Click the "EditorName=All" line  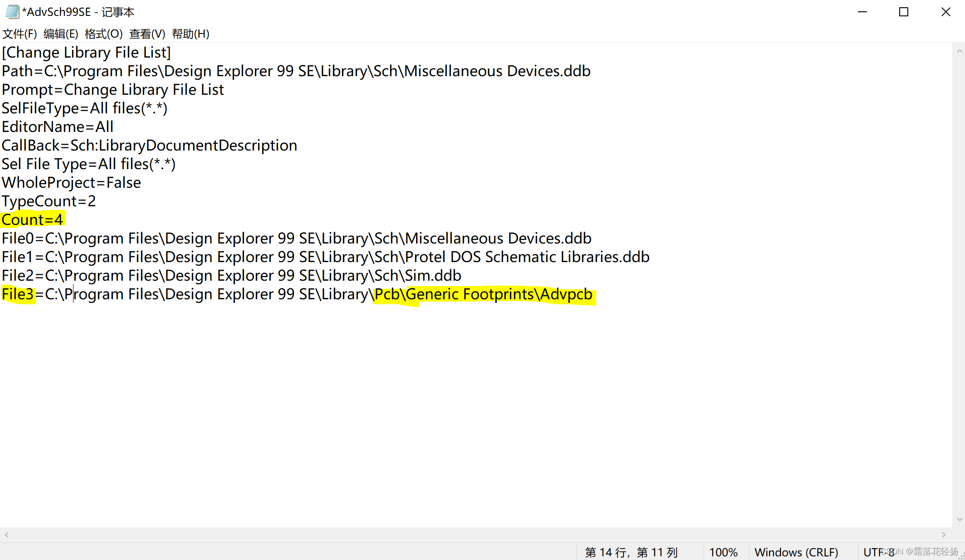click(x=58, y=127)
